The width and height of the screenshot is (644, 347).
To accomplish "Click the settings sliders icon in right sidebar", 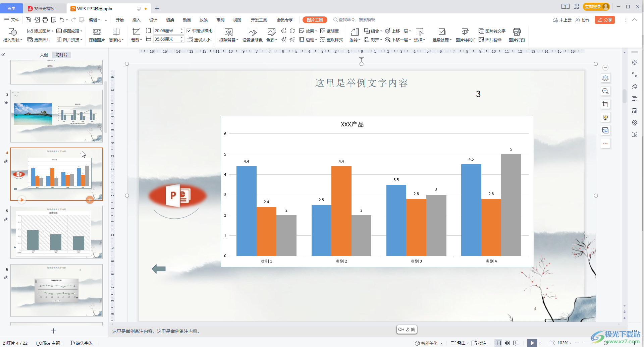I will click(635, 74).
